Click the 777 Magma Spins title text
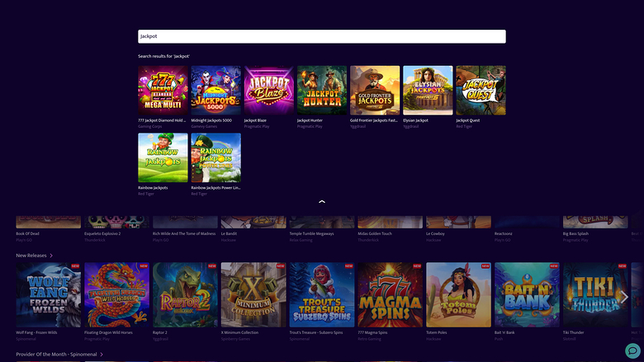644x362 pixels. 372,332
